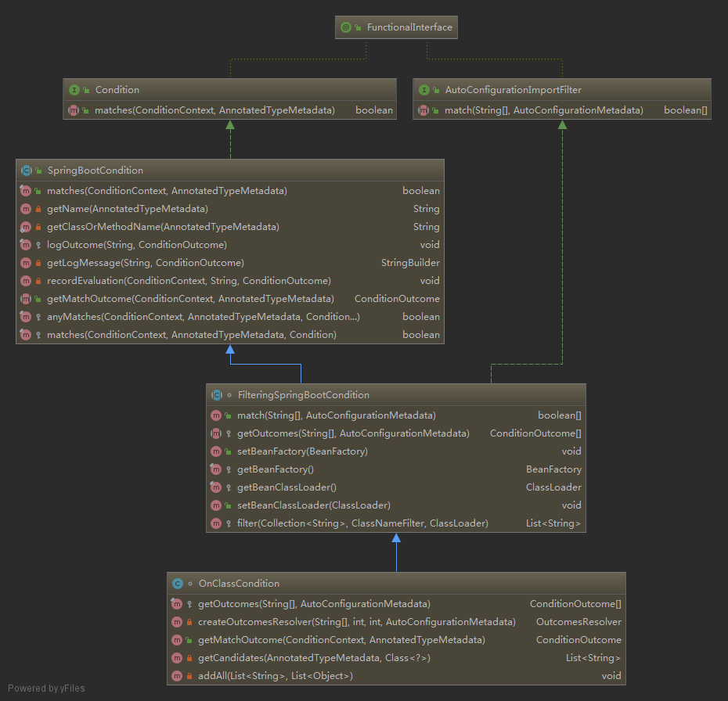Viewport: 728px width, 701px height.
Task: Click the method icon beside getCandidates
Action: point(177,658)
